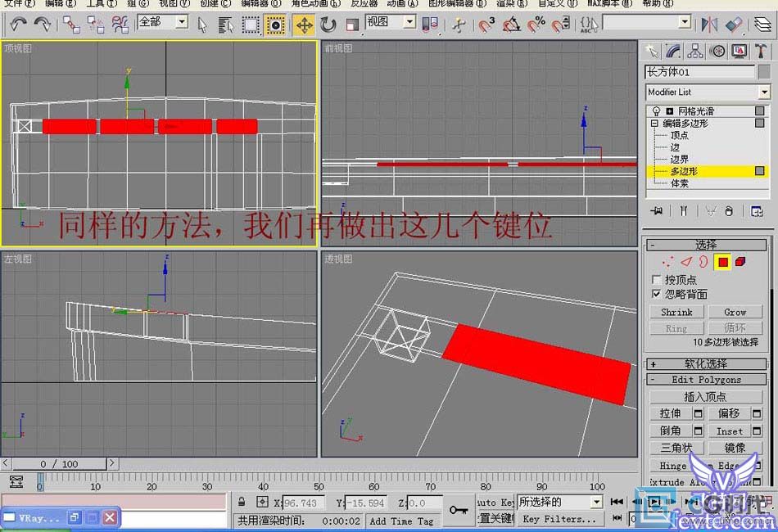Click the 拉伸 extrude button
This screenshot has width=778, height=532.
tap(671, 413)
